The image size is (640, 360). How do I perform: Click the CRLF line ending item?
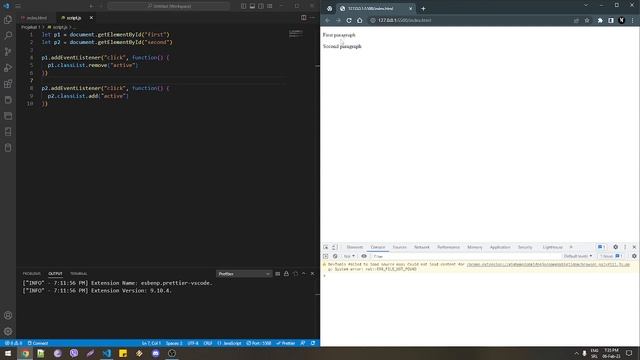(x=208, y=343)
